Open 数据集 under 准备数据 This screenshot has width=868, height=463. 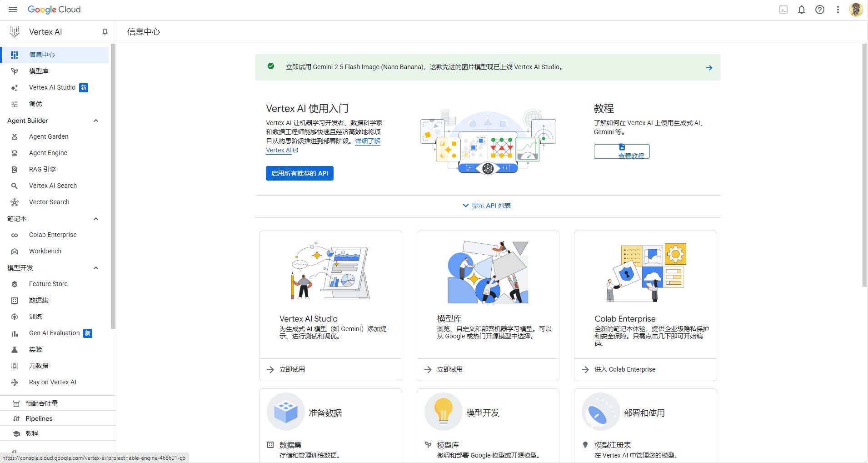pyautogui.click(x=290, y=445)
